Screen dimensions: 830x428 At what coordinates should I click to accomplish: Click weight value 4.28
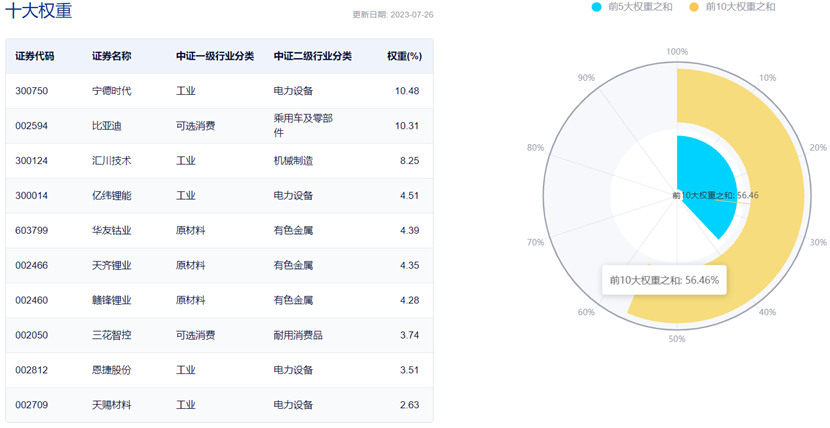coord(410,300)
